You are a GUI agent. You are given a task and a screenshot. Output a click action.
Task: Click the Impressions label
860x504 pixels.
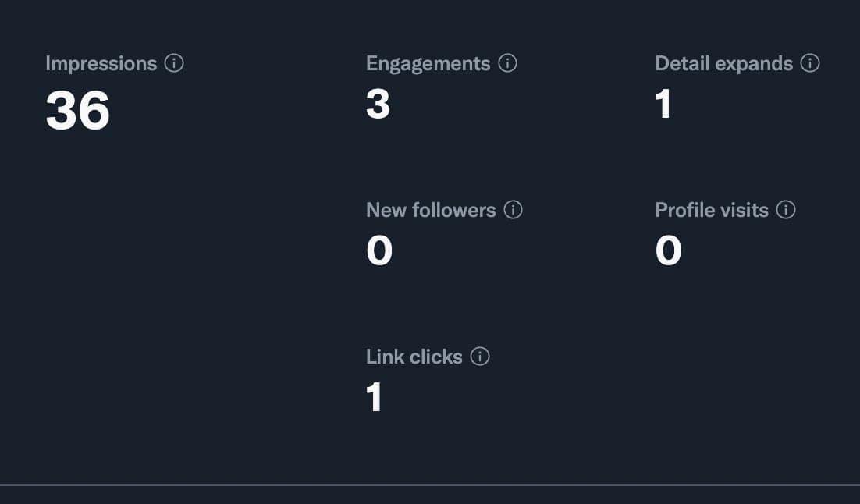(x=101, y=63)
